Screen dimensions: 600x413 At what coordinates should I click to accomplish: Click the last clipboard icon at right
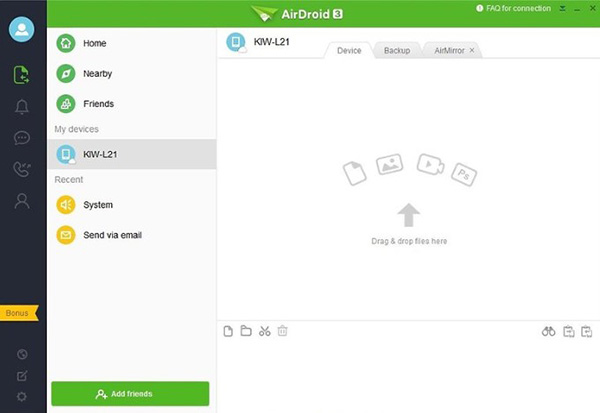[586, 331]
